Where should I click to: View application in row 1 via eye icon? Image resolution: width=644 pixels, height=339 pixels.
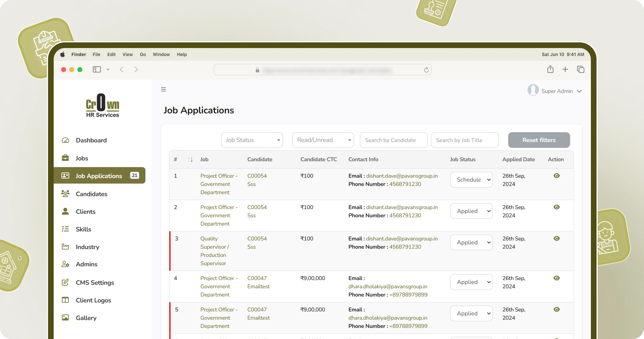556,176
